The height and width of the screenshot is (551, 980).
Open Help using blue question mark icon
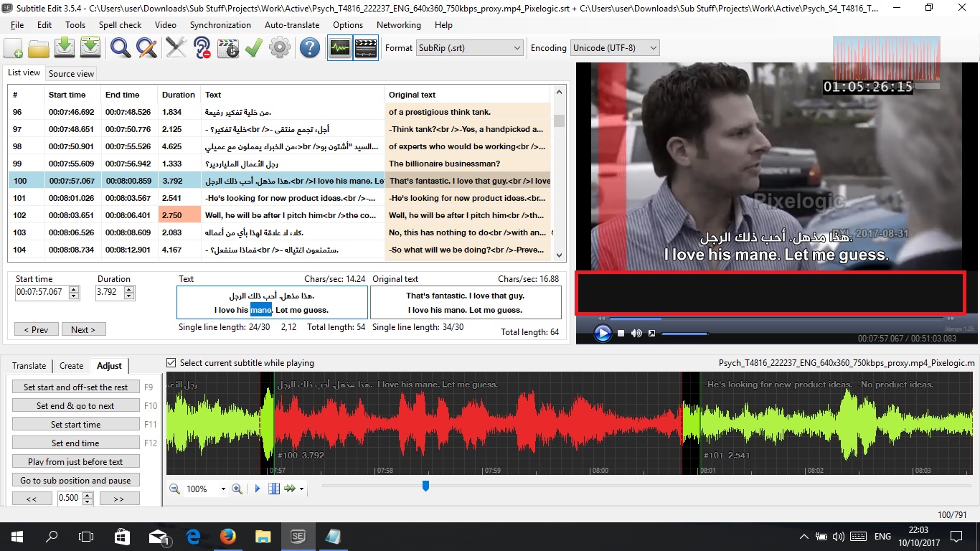(309, 48)
